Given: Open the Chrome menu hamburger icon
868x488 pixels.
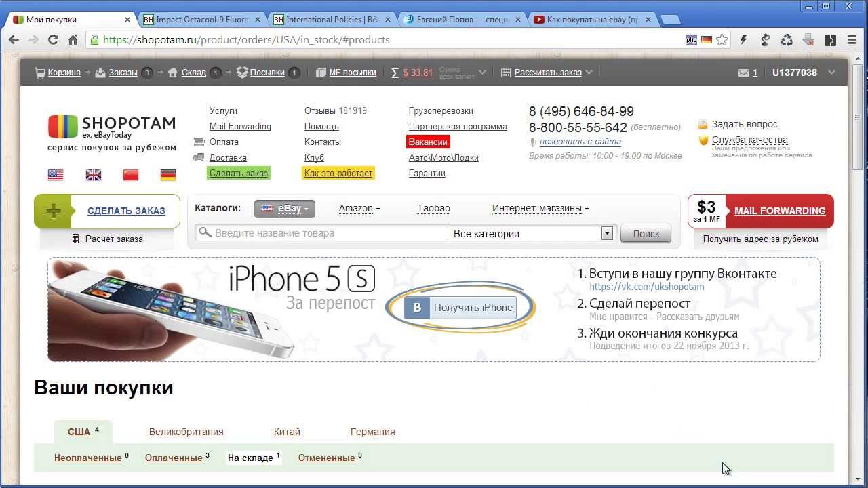Looking at the screenshot, I should (x=852, y=40).
